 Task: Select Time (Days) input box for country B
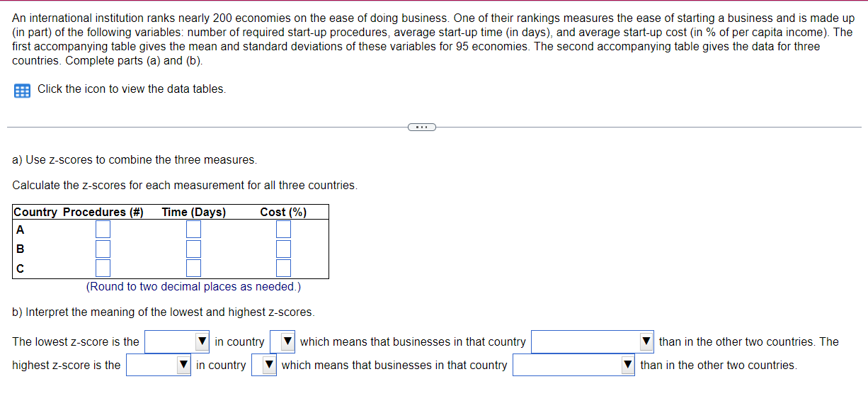[193, 249]
